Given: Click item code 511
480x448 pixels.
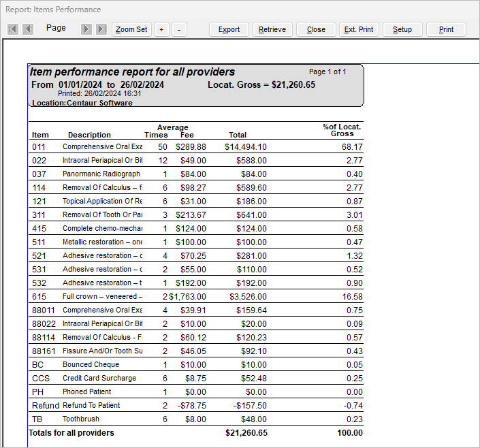Looking at the screenshot, I should click(39, 242).
